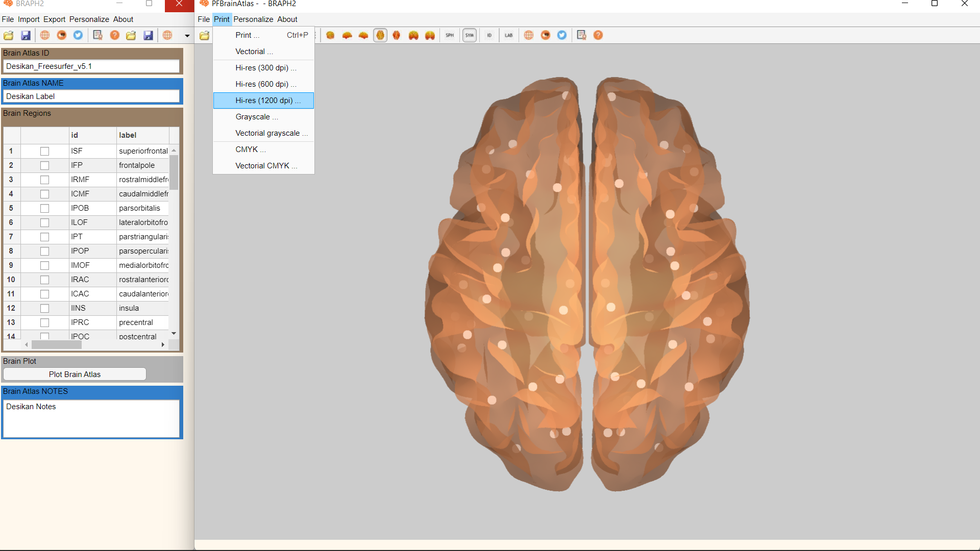This screenshot has width=980, height=551.
Task: Click the license certificate icon in viewer toolbar
Action: click(581, 35)
